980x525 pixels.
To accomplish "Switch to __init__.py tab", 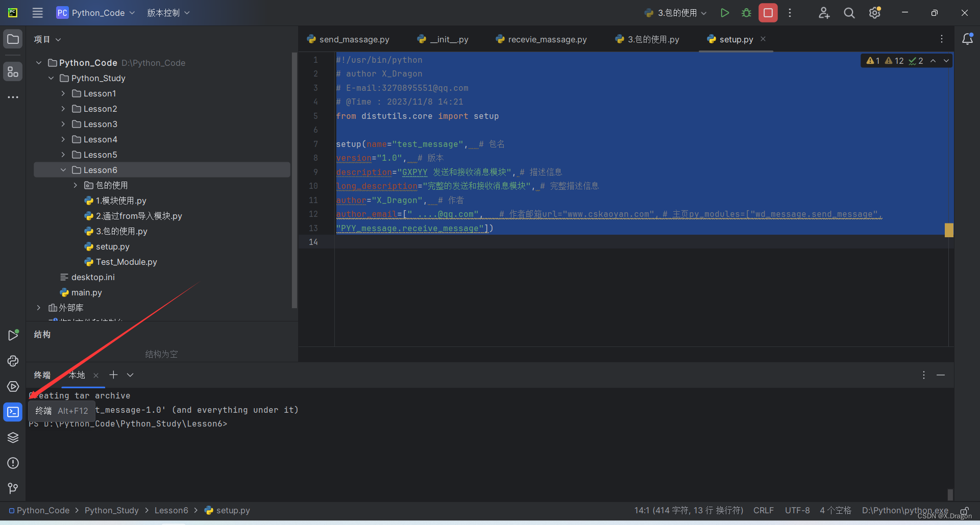I will pyautogui.click(x=443, y=39).
